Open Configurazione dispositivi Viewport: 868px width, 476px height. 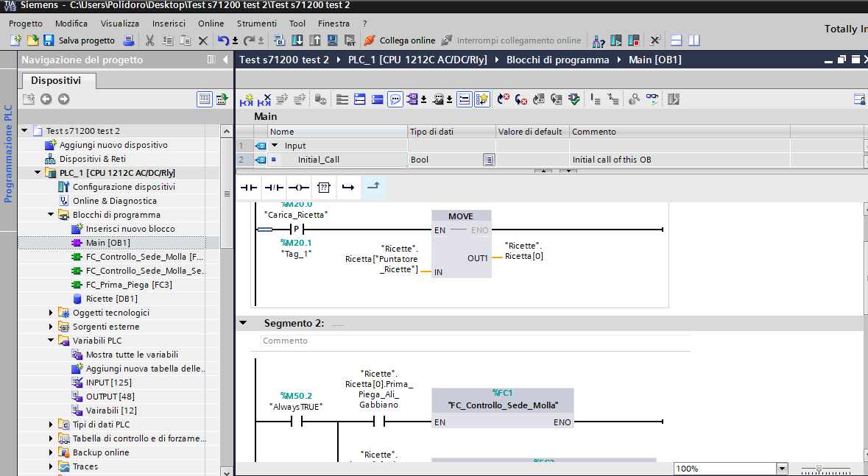pyautogui.click(x=124, y=187)
